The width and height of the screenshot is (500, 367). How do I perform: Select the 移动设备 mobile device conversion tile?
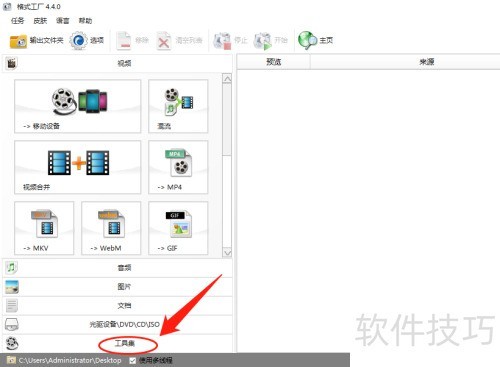click(x=77, y=106)
